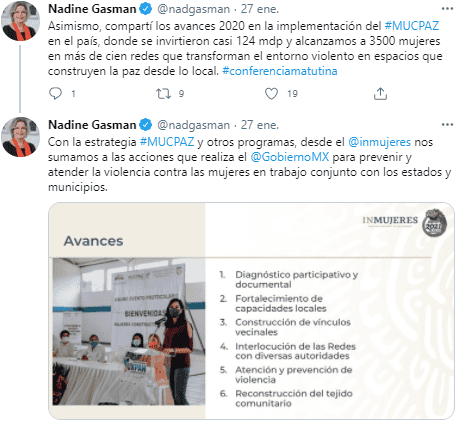Click the verified badge on first tweet
This screenshot has width=462, height=429.
point(145,9)
